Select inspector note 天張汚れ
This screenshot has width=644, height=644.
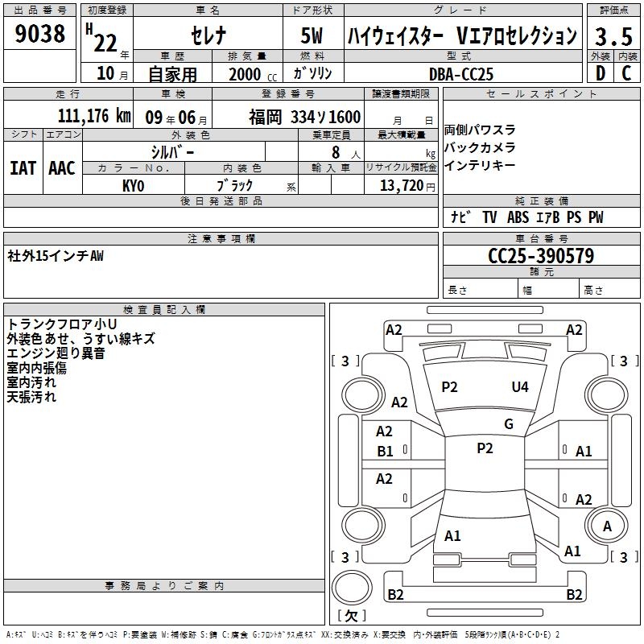(x=31, y=397)
